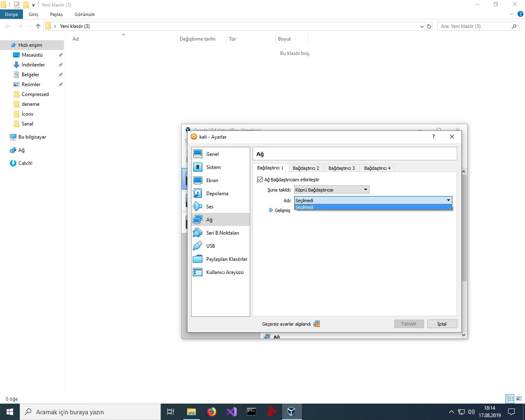Screen dimensions: 525x420
Task: Sort by the Ad column header
Action: point(122,39)
